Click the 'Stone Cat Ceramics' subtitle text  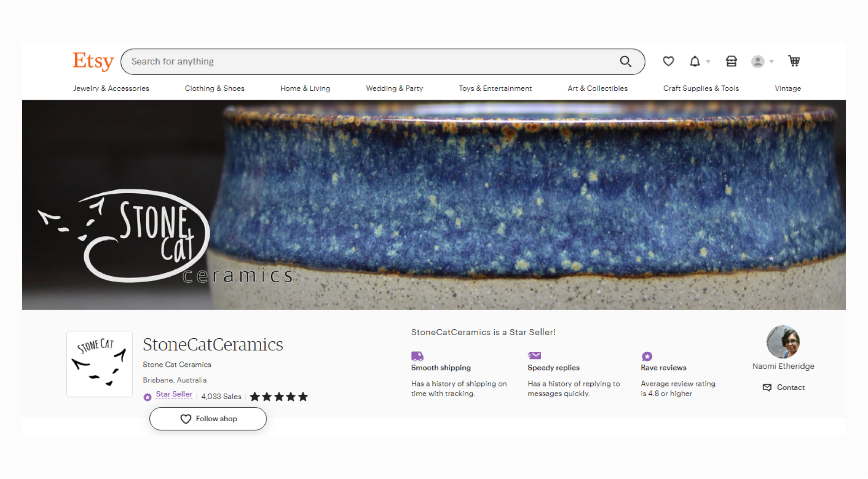[x=177, y=365]
